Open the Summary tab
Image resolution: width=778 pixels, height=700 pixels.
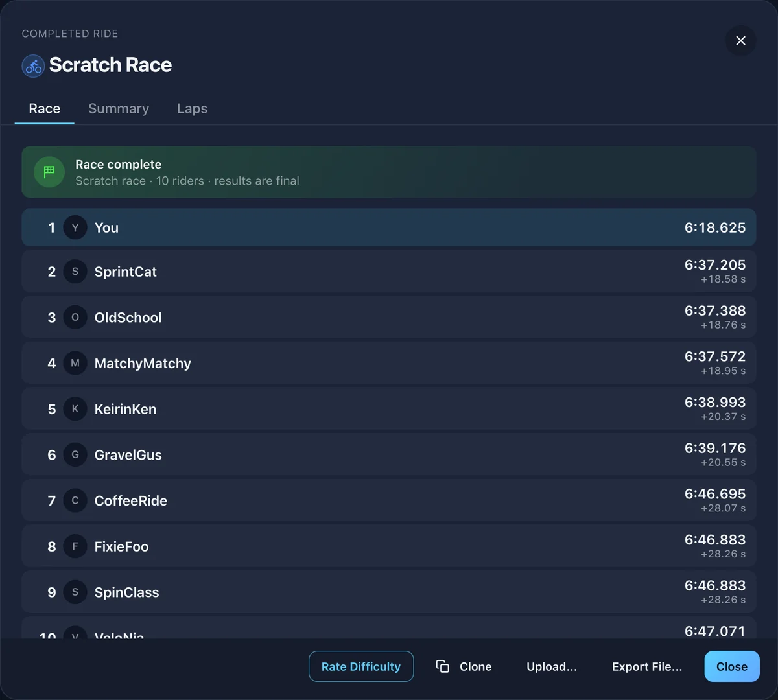click(119, 108)
